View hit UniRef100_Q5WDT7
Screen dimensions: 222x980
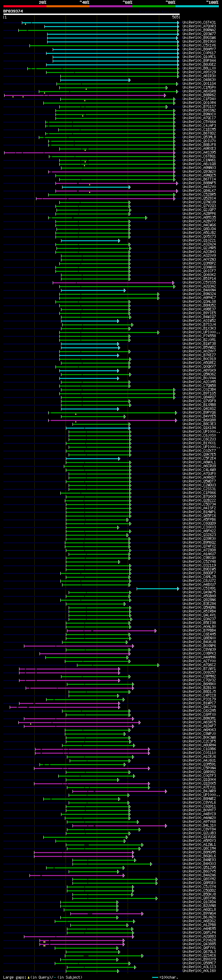tap(199, 481)
